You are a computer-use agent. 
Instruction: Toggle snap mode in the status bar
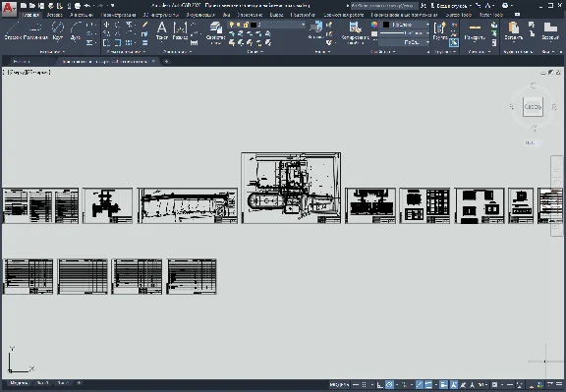tap(365, 385)
